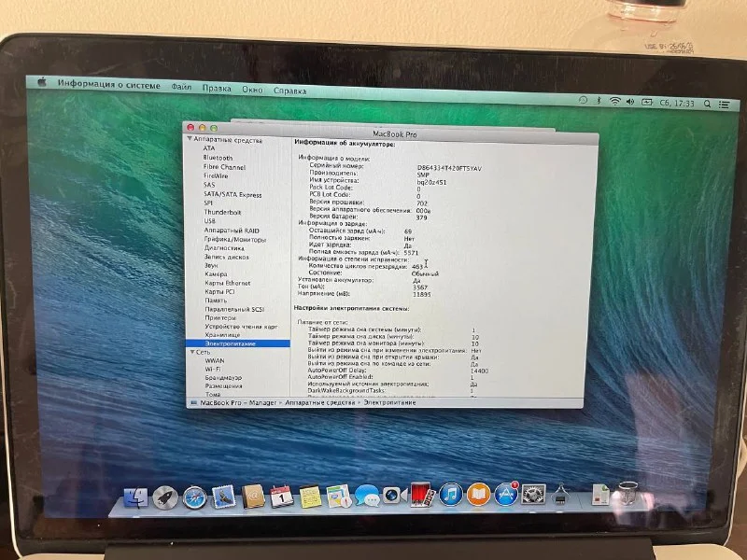Launch Finder from the dock
The height and width of the screenshot is (560, 747).
point(136,497)
